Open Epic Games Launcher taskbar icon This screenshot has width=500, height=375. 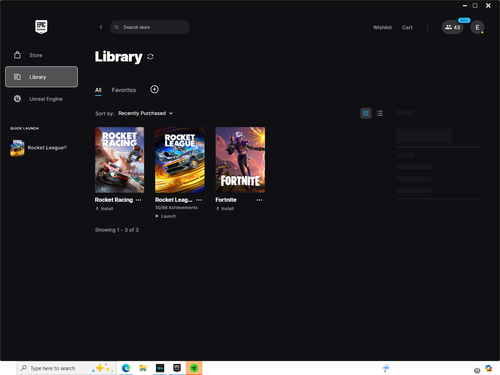[177, 368]
